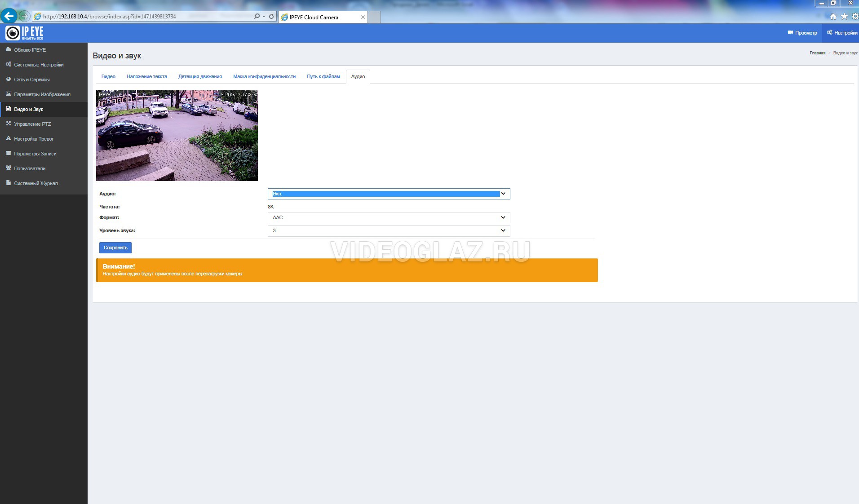Screen dimensions: 859x504
Task: Open the browser favorites star
Action: (x=844, y=17)
